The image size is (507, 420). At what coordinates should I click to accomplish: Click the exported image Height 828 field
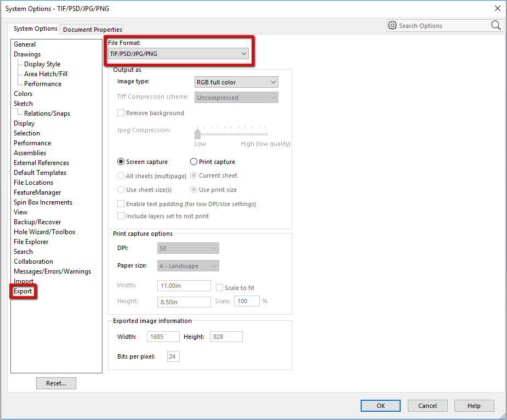pos(226,337)
